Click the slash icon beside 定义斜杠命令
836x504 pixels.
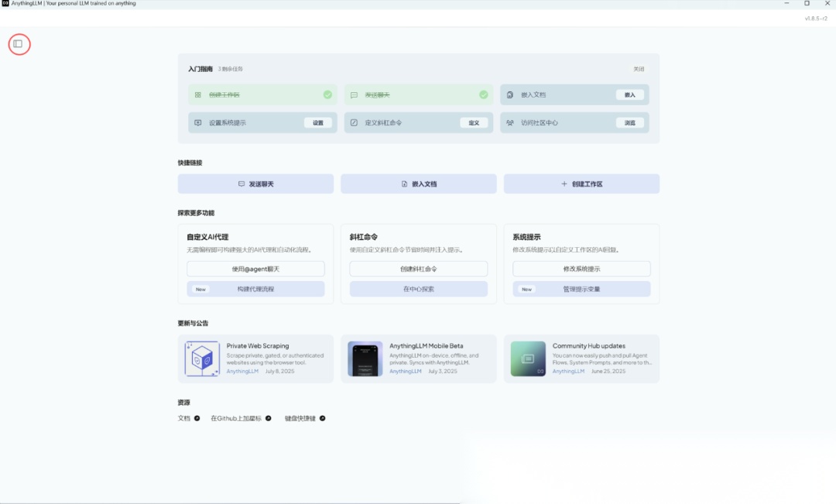coord(354,122)
